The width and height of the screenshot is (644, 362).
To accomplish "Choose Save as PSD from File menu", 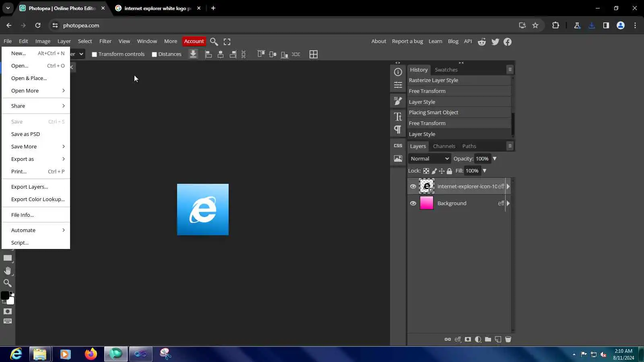I will [x=36, y=134].
